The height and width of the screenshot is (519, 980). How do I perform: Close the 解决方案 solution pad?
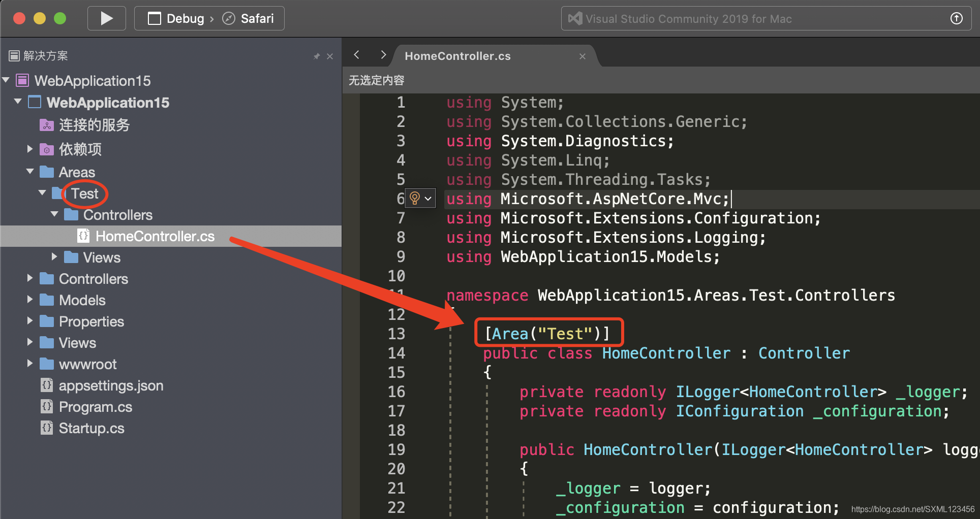pyautogui.click(x=330, y=56)
